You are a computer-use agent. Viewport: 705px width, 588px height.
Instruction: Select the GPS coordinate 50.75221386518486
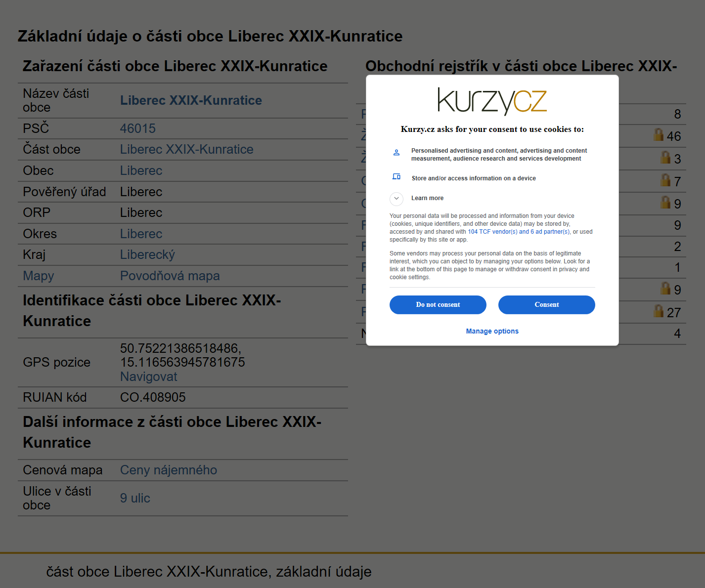point(180,348)
